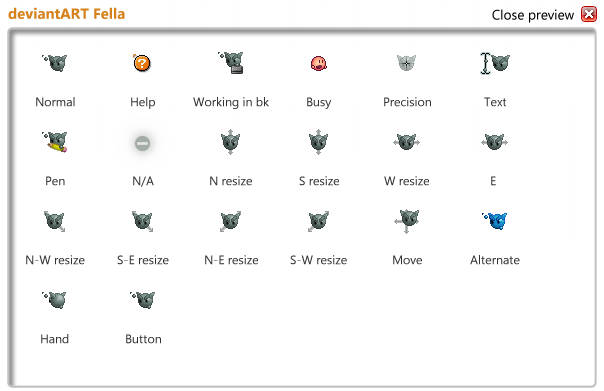Click the Pen cursor with pencil
Screen dimensions: 604x391
[x=55, y=142]
